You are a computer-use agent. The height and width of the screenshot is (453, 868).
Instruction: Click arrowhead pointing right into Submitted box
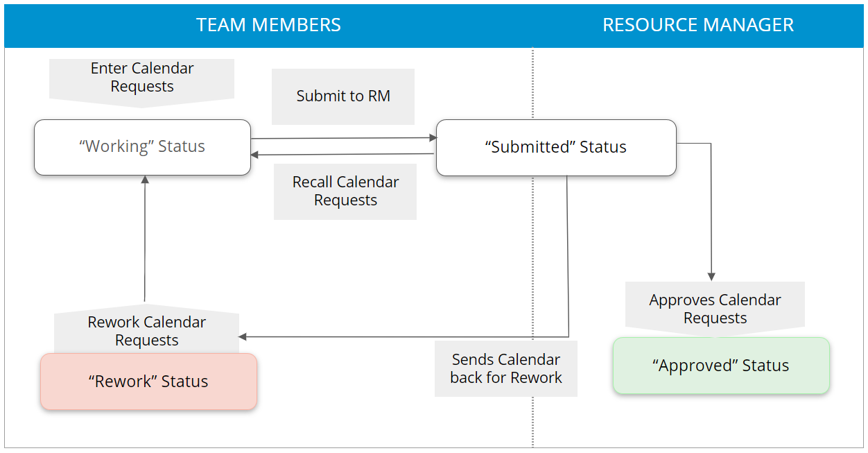(x=433, y=138)
